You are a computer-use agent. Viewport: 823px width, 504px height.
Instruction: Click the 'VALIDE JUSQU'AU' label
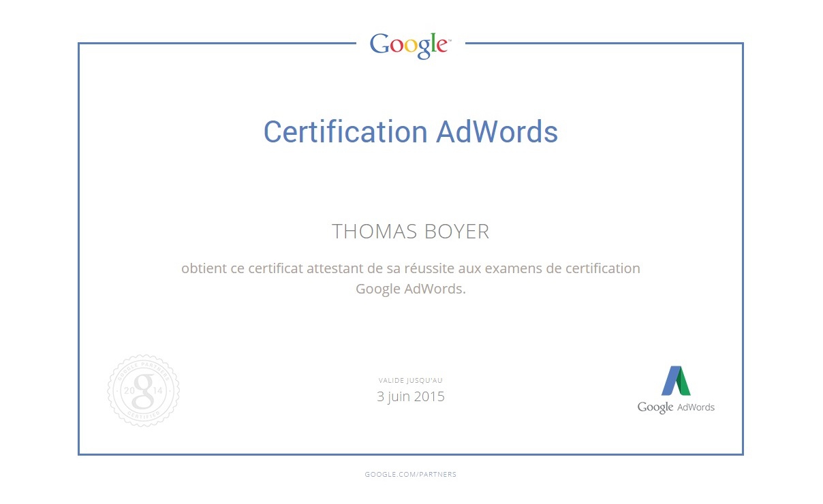pos(411,381)
